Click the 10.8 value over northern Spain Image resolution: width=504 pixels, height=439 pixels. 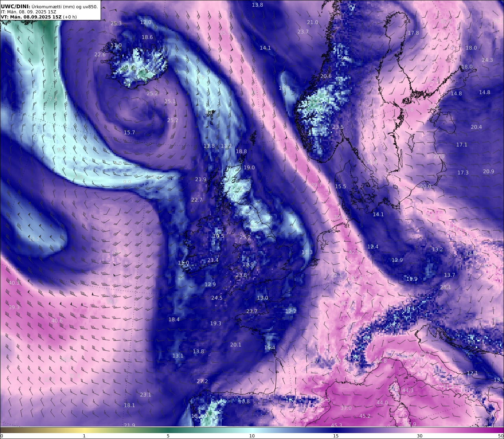tap(244, 402)
